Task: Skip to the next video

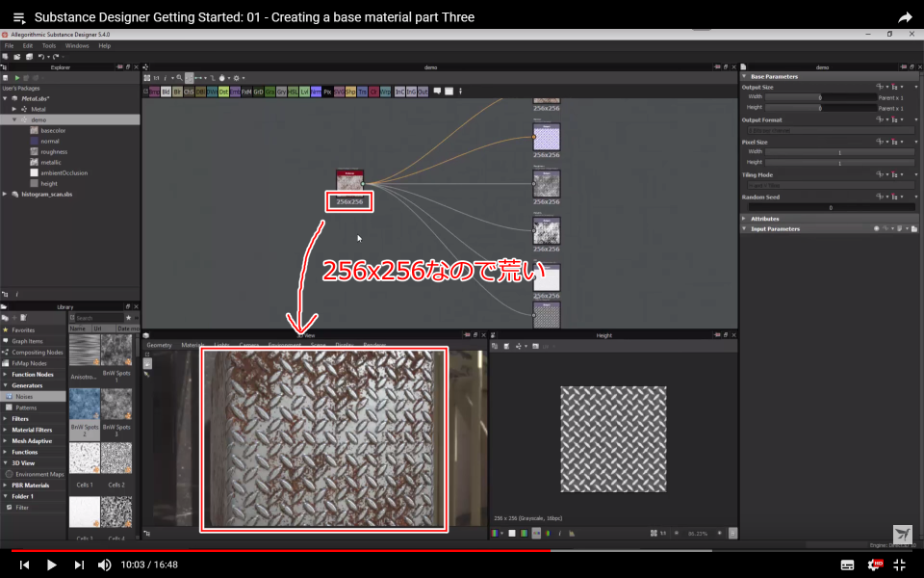Action: [79, 565]
